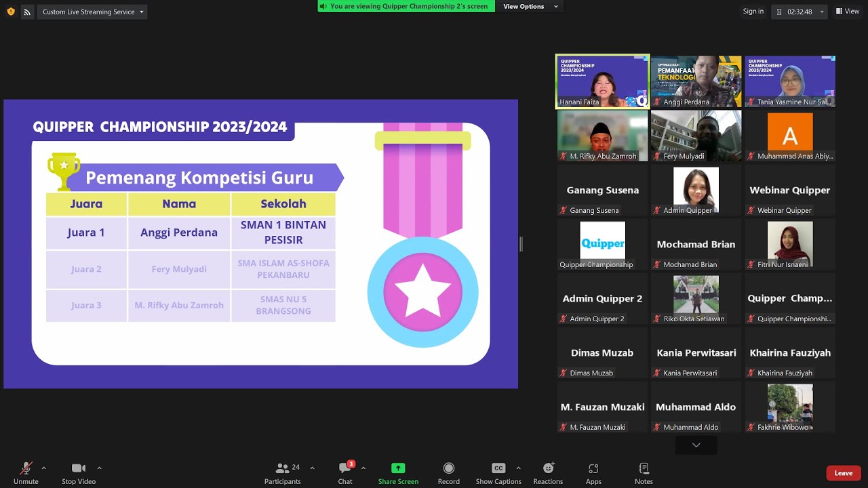Select the M. Fauzan Muzaki participant tile
This screenshot has height=488, width=868.
[602, 407]
